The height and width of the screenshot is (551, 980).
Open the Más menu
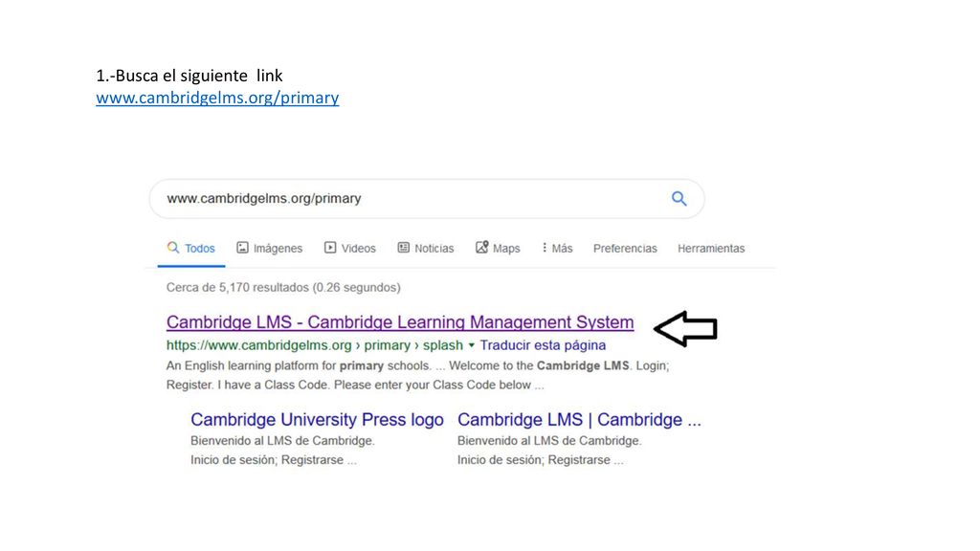557,248
